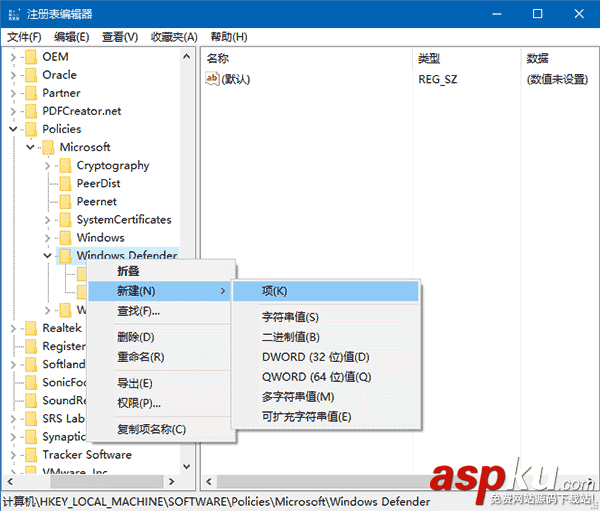The height and width of the screenshot is (511, 600).
Task: Click the 名称 column header
Action: point(307,59)
